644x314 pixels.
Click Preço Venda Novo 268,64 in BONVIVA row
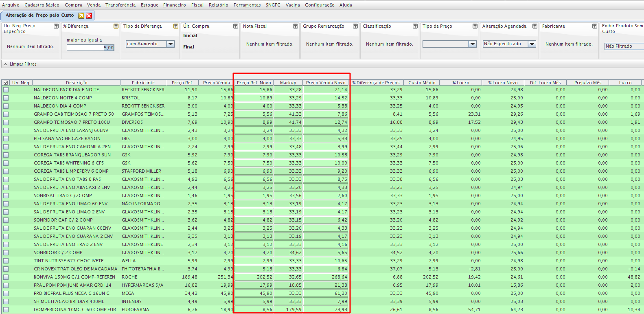click(326, 277)
